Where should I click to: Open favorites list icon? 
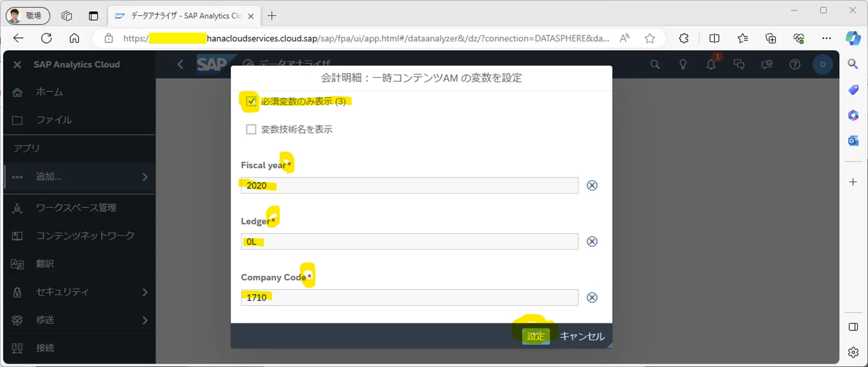[x=743, y=38]
